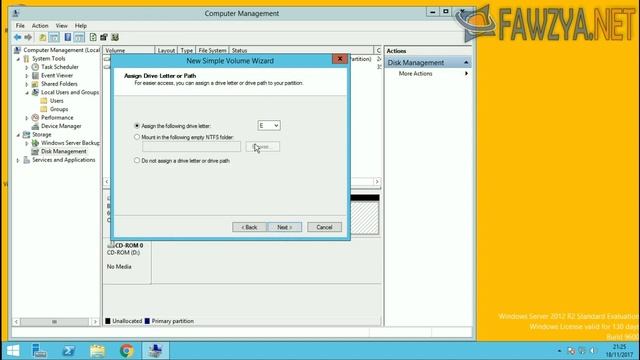The width and height of the screenshot is (640, 360).
Task: Open Device Manager in the tree
Action: point(61,126)
